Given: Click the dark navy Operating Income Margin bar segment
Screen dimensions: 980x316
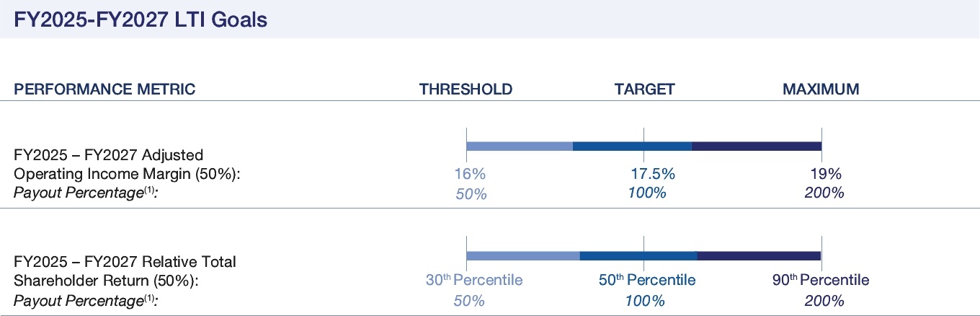Looking at the screenshot, I should coord(756,146).
